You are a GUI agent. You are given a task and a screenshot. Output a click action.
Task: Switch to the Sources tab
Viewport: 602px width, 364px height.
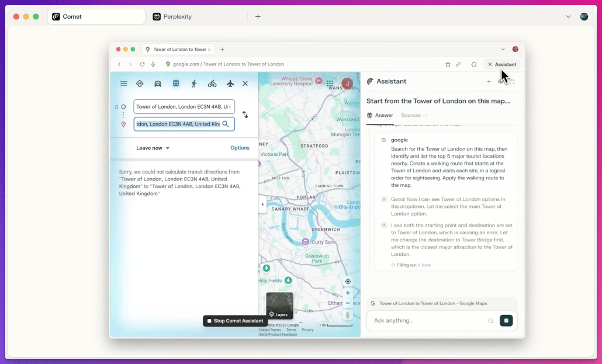tap(414, 115)
